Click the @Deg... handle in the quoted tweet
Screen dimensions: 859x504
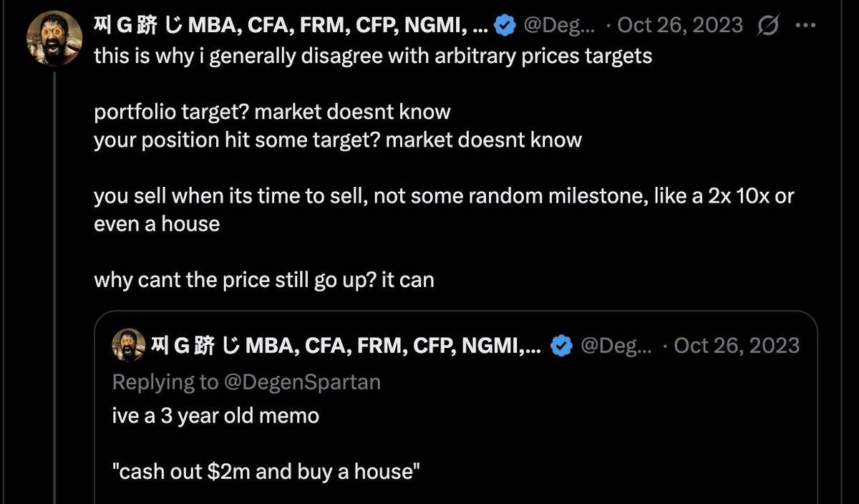click(x=616, y=346)
